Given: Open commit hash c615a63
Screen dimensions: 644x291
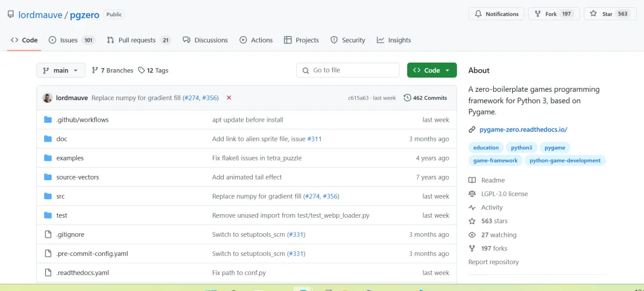Looking at the screenshot, I should pos(360,98).
